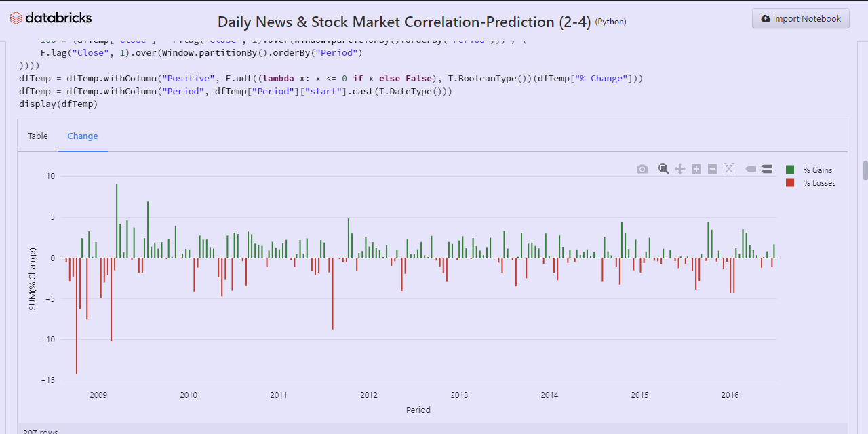Click the green % Gains swatch
The image size is (868, 434).
(x=790, y=170)
